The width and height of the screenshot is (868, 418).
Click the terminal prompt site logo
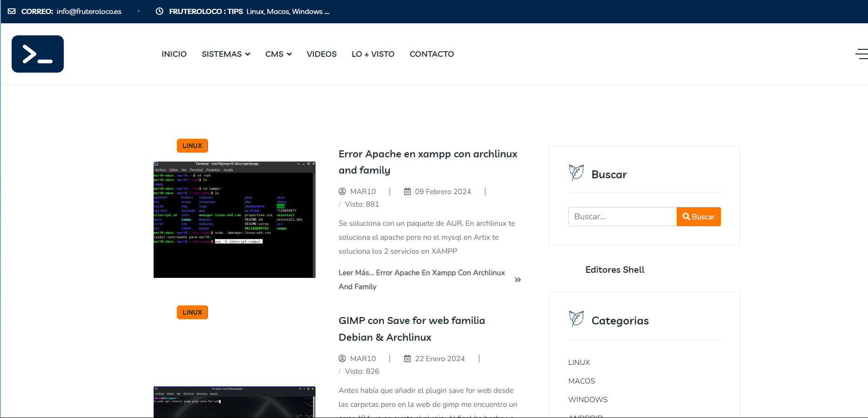[38, 54]
